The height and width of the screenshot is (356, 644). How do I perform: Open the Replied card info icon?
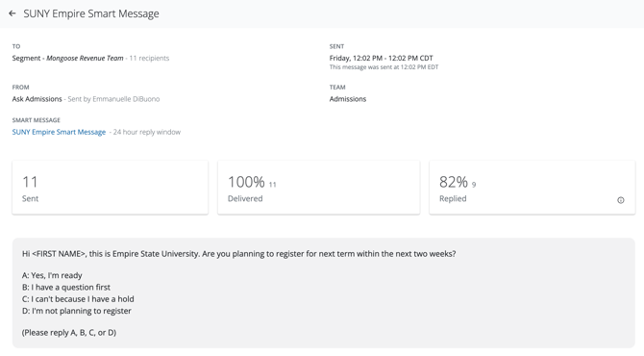[x=621, y=200]
